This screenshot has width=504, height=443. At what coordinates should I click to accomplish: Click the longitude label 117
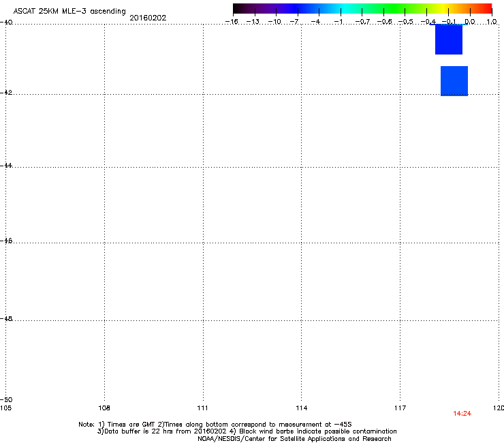pos(400,408)
